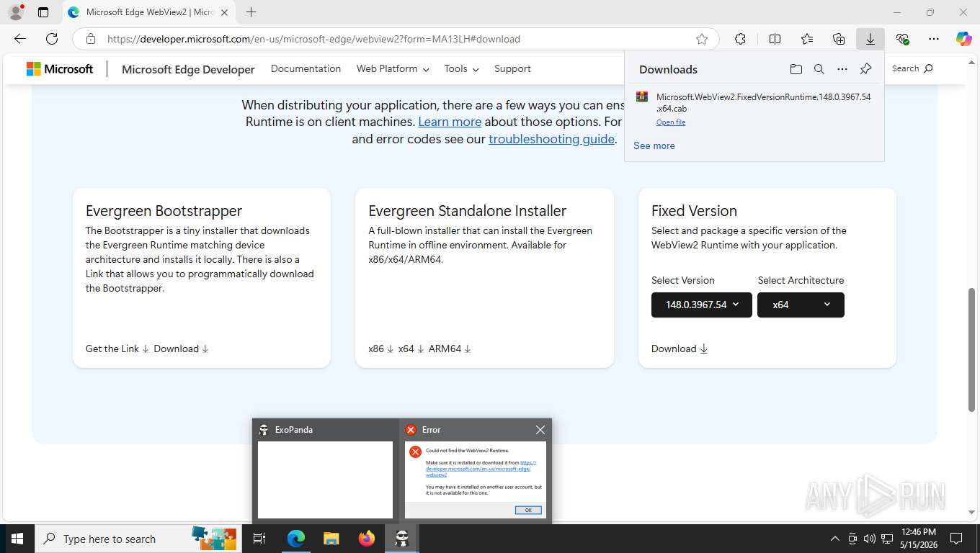Open the Edge profile avatar icon
The width and height of the screenshot is (980, 553).
(16, 12)
